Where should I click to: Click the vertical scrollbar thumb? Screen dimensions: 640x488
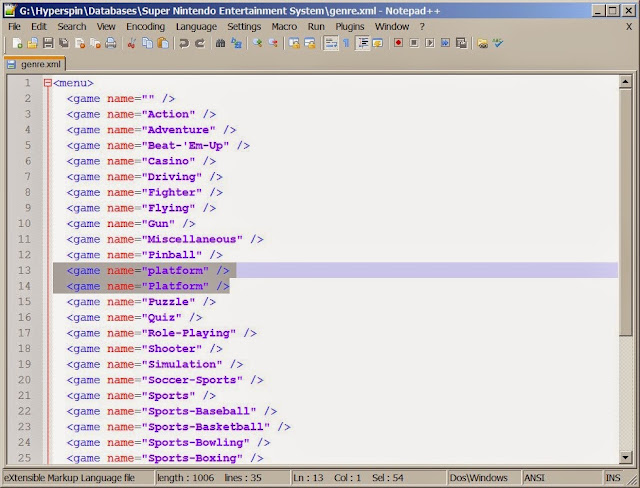625,212
